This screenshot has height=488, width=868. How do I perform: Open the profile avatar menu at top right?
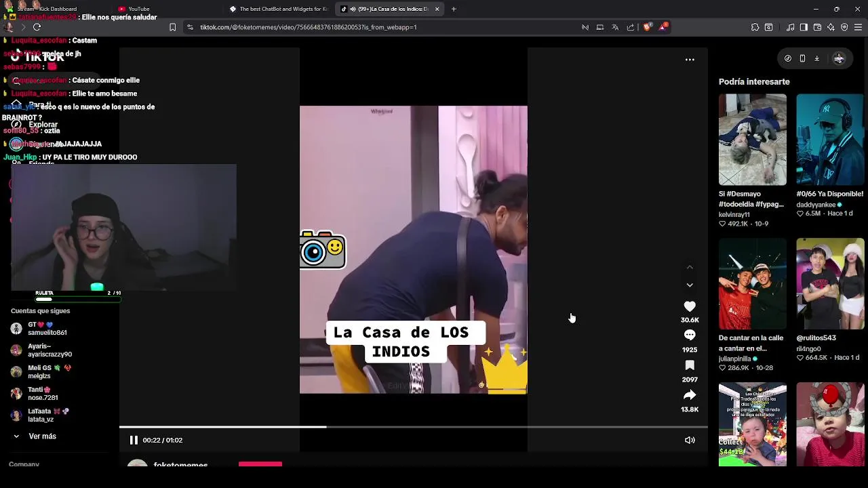click(x=839, y=58)
